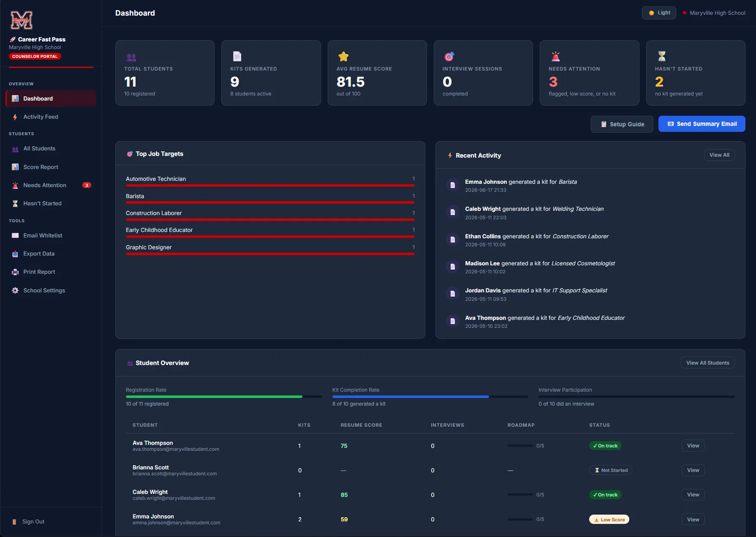View Emma Johnson's student details
This screenshot has height=537, width=756.
point(693,520)
